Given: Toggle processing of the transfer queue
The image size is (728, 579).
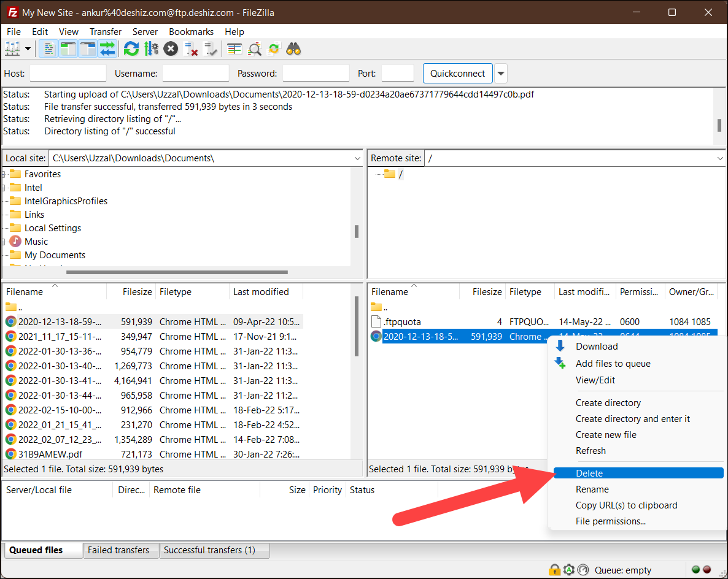Looking at the screenshot, I should (151, 48).
